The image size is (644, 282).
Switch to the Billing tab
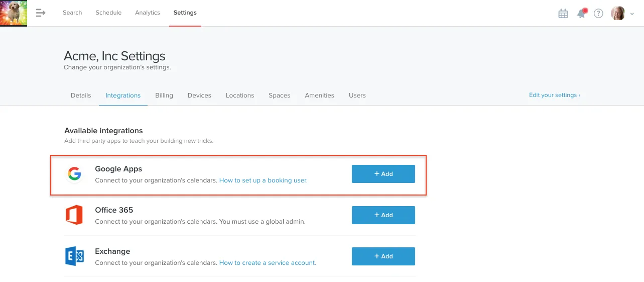pyautogui.click(x=164, y=95)
